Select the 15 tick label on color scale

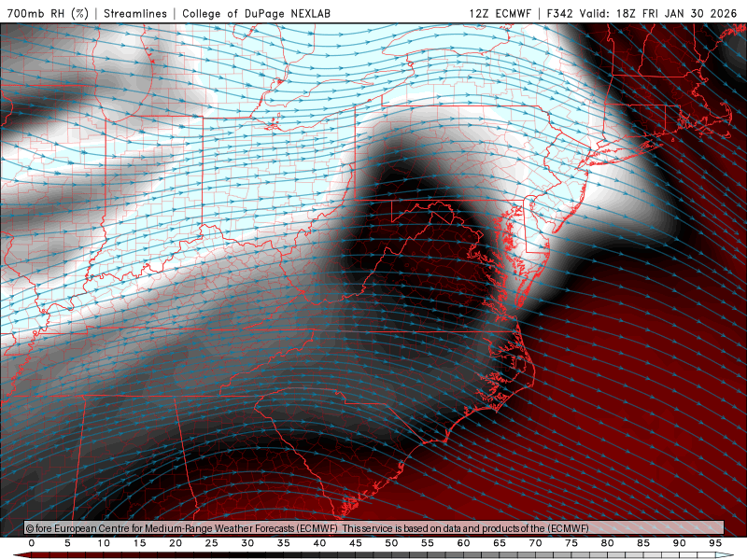(139, 543)
